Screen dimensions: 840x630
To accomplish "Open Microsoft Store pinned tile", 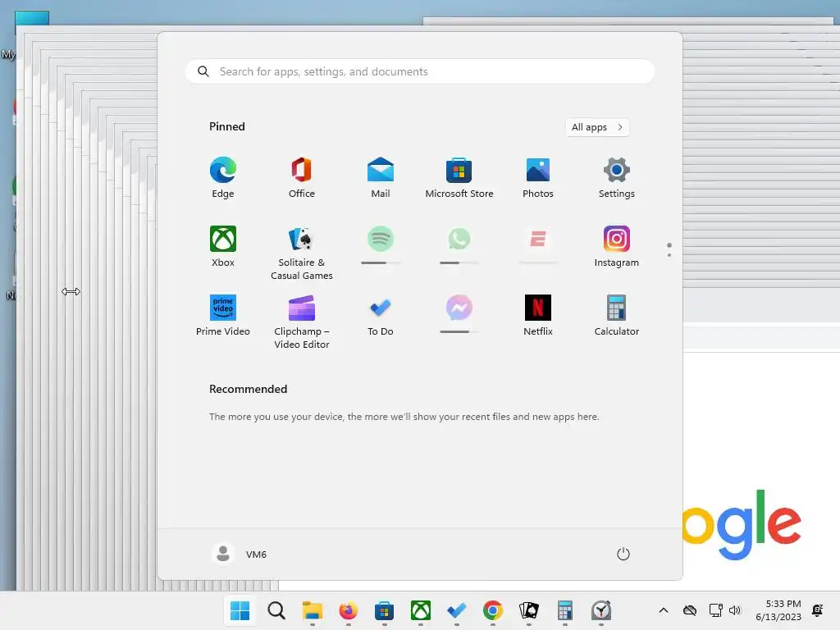I will (x=459, y=178).
